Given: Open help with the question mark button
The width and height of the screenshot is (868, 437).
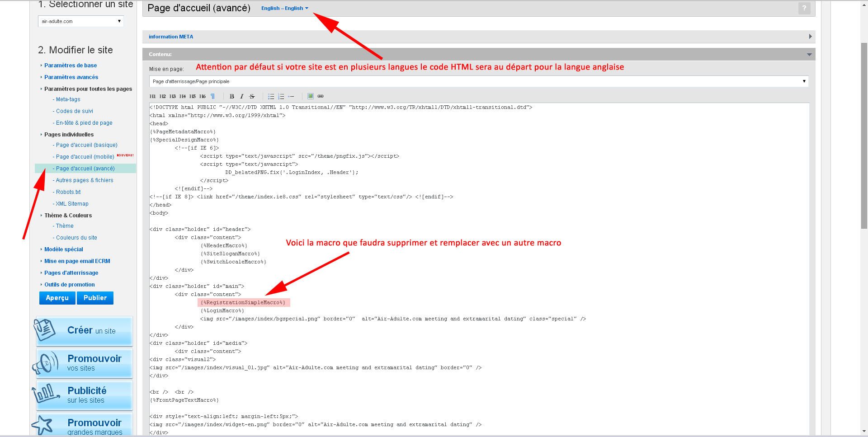Looking at the screenshot, I should click(x=804, y=8).
